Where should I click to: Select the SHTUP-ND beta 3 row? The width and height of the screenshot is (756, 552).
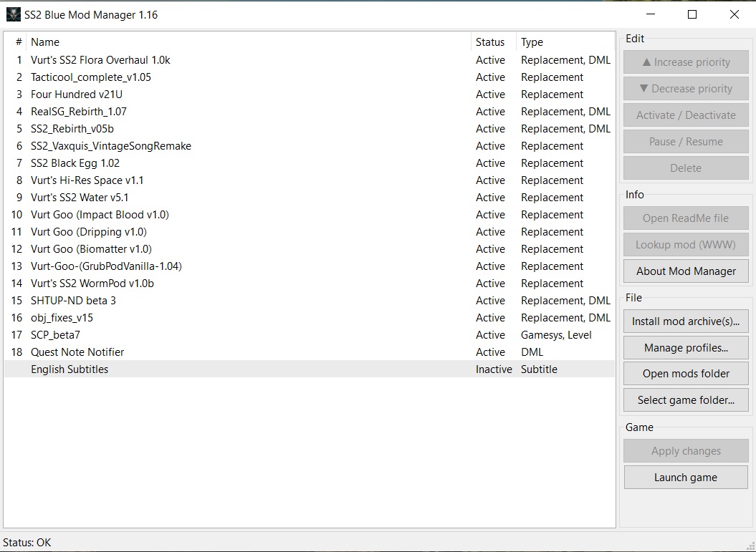[73, 301]
